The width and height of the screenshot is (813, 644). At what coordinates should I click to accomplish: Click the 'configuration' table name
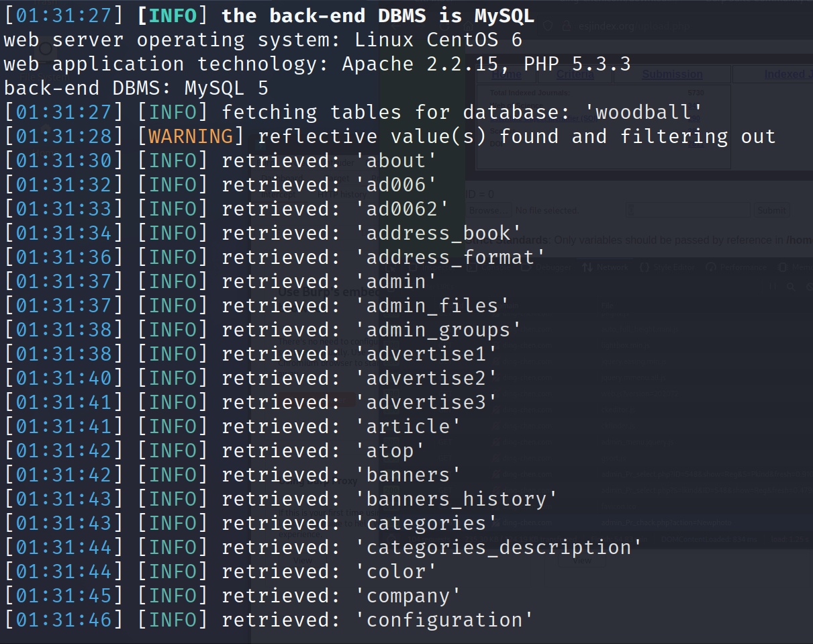pyautogui.click(x=444, y=620)
